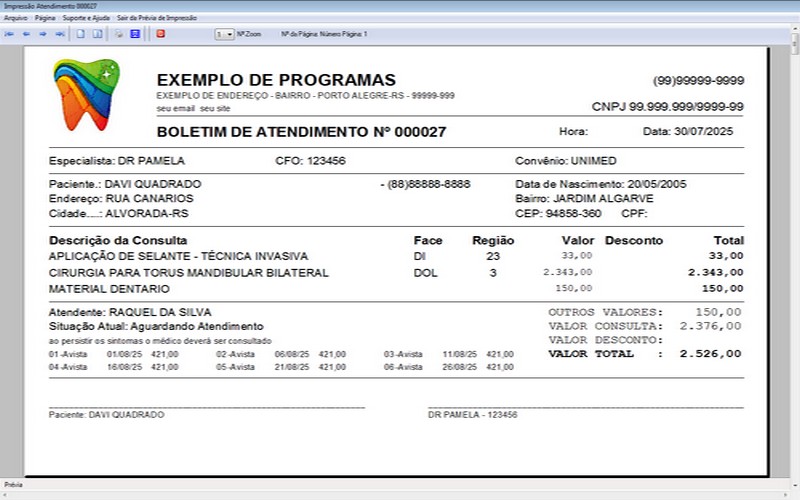Click Sair da Prévia de Impressão
Viewport: 800px width, 500px height.
point(156,18)
